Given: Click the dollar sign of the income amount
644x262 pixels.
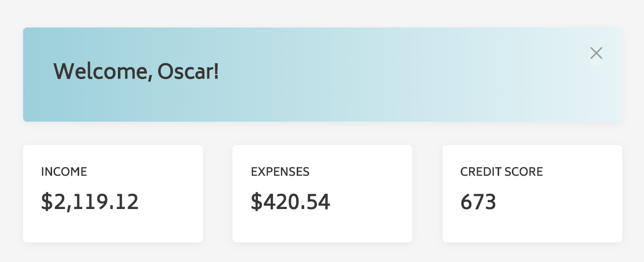Looking at the screenshot, I should pos(46,202).
